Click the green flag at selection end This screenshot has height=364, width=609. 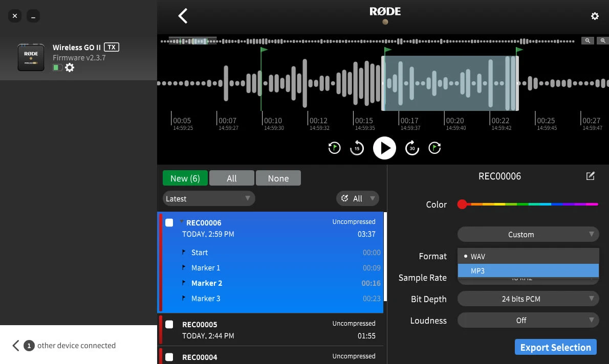(x=519, y=50)
